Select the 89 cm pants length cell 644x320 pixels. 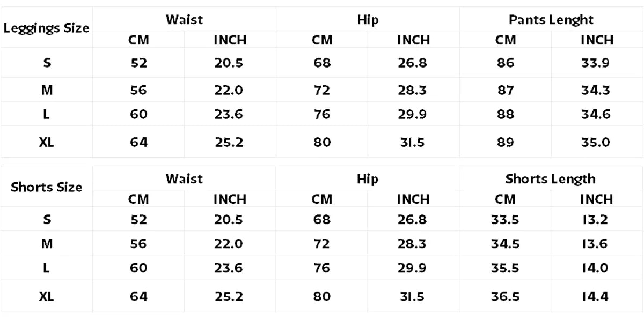pyautogui.click(x=506, y=142)
